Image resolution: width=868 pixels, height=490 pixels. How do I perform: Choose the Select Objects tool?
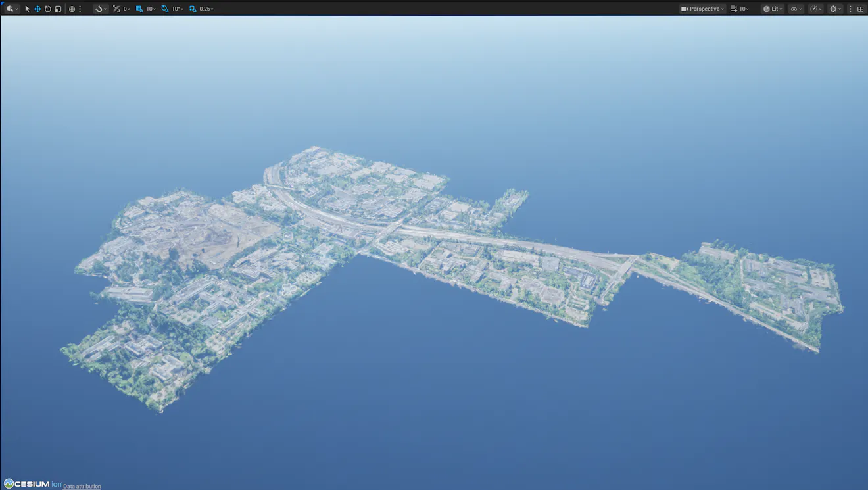28,9
